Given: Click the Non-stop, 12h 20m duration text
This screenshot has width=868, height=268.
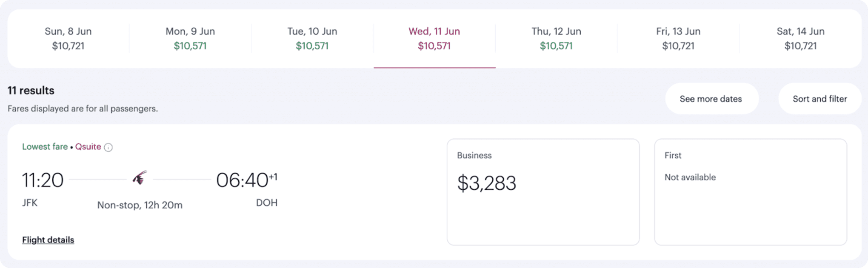Looking at the screenshot, I should pyautogui.click(x=140, y=205).
